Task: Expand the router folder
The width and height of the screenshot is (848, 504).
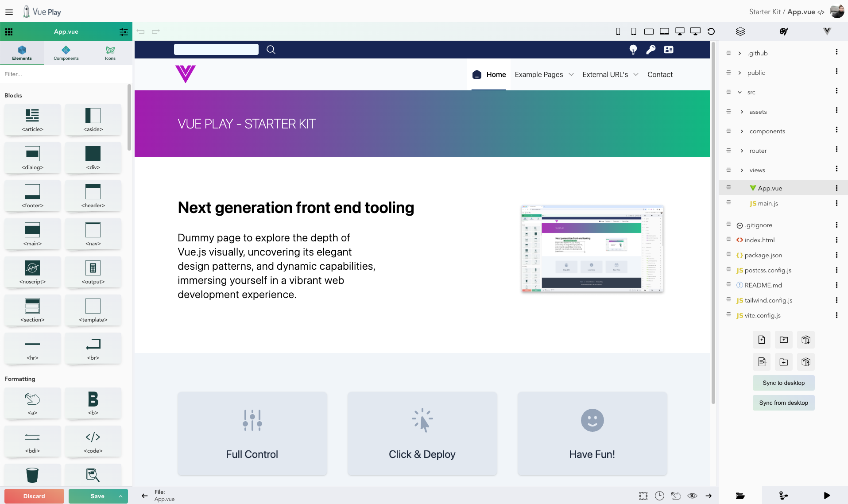Action: coord(742,151)
